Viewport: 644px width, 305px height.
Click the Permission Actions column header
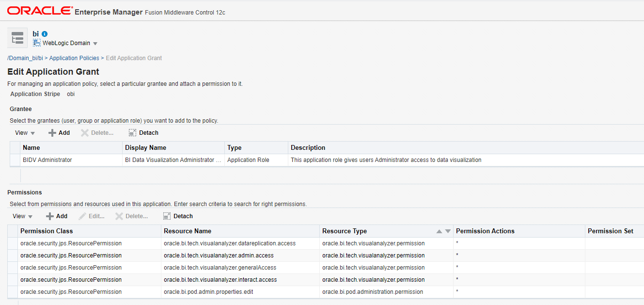pyautogui.click(x=519, y=231)
